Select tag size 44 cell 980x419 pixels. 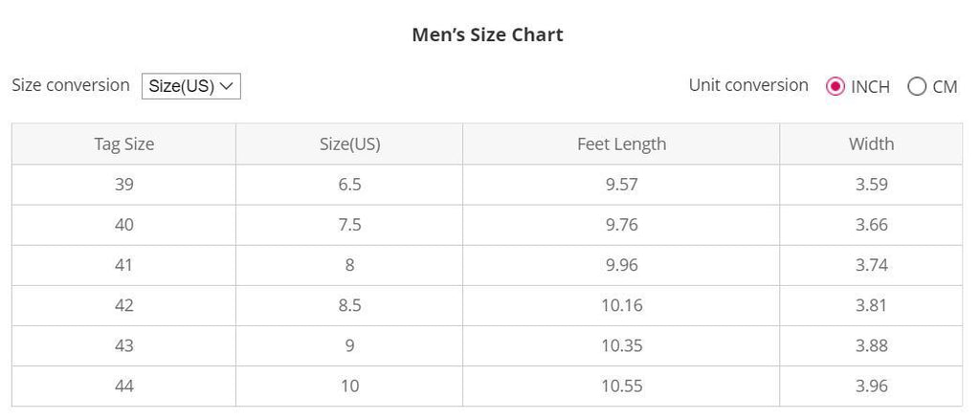click(123, 386)
